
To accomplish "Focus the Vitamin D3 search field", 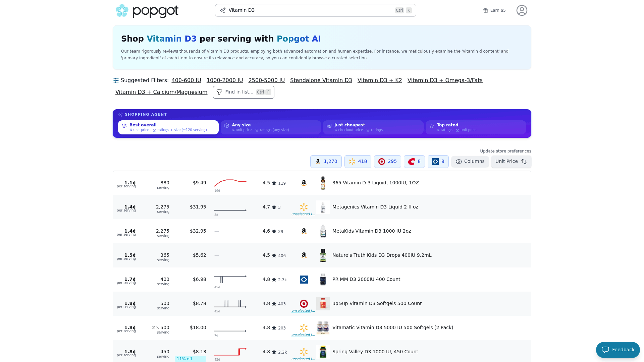I will coord(315,10).
